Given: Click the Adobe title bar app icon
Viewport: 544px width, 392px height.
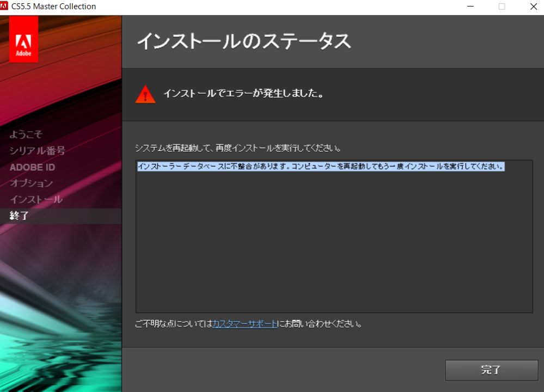Looking at the screenshot, I should tap(4, 6).
